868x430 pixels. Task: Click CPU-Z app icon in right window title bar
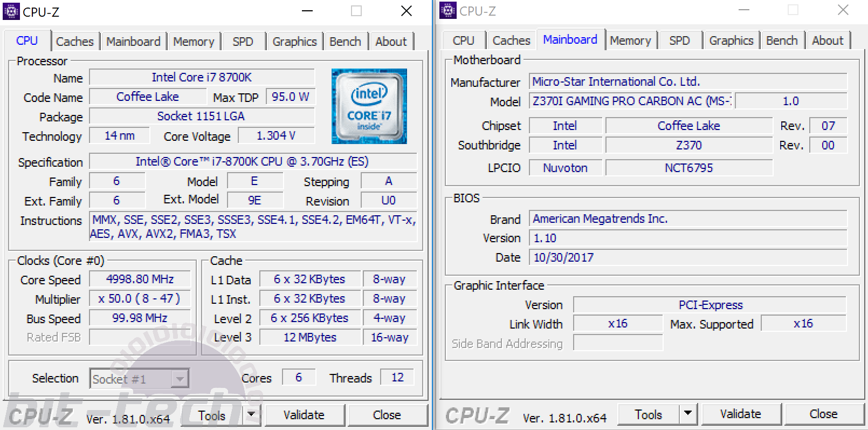click(x=448, y=10)
